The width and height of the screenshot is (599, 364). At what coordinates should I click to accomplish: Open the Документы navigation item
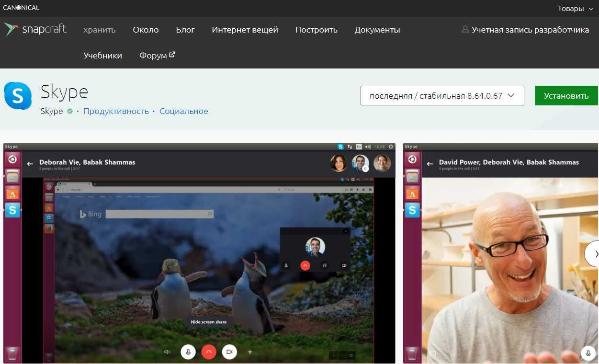377,30
